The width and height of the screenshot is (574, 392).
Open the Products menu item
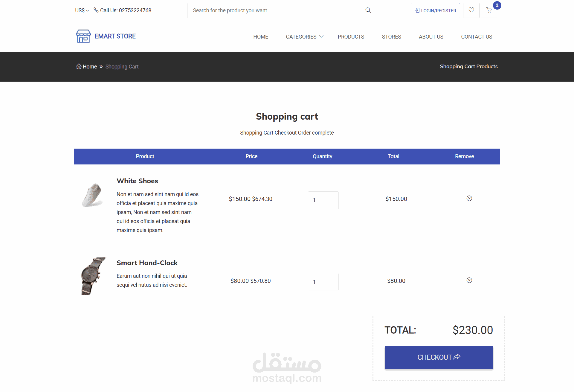pyautogui.click(x=351, y=37)
